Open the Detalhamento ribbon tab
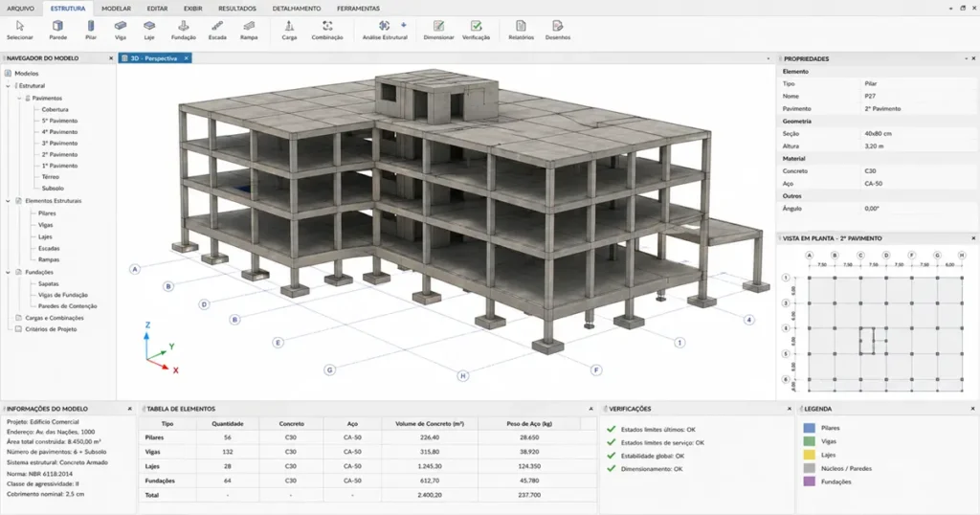The width and height of the screenshot is (980, 515). coord(297,8)
